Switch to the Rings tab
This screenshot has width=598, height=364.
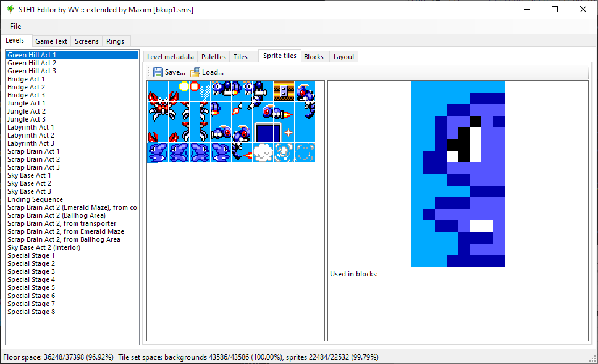coord(115,41)
